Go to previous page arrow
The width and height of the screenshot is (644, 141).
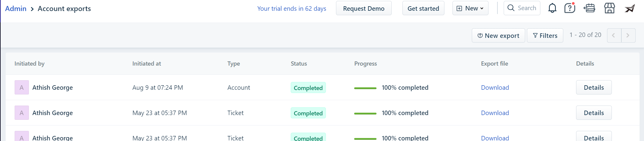tap(614, 35)
